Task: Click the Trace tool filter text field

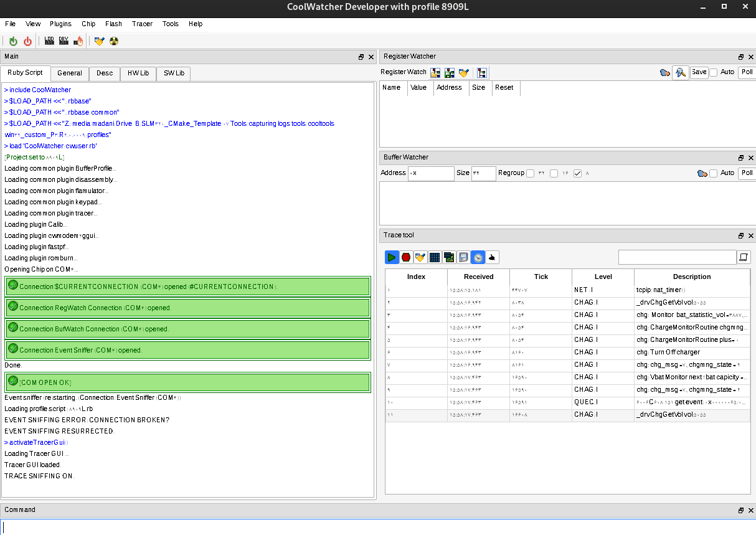Action: click(677, 257)
